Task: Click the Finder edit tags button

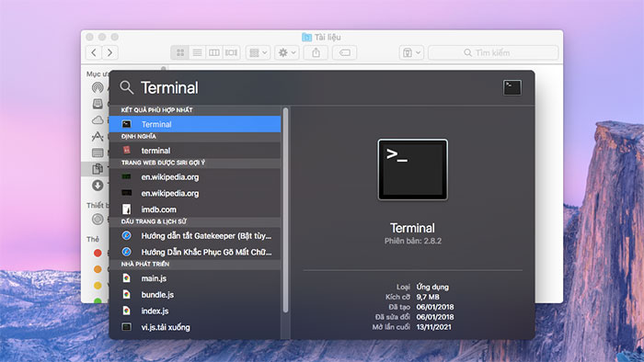Action: [344, 52]
